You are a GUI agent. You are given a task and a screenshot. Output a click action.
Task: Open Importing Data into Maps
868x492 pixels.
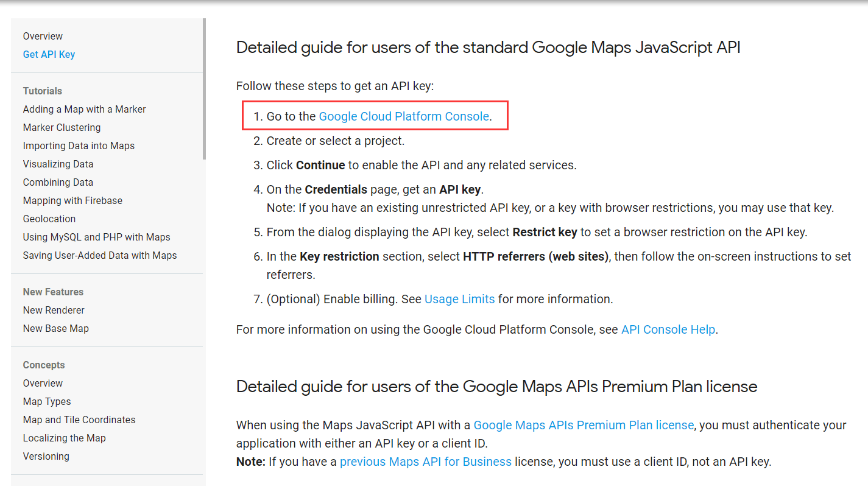(79, 146)
